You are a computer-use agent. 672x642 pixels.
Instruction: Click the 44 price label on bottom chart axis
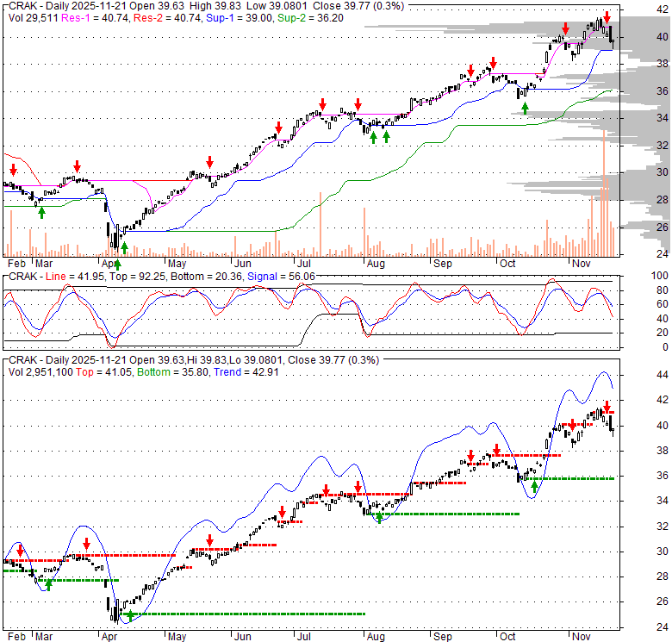point(663,375)
